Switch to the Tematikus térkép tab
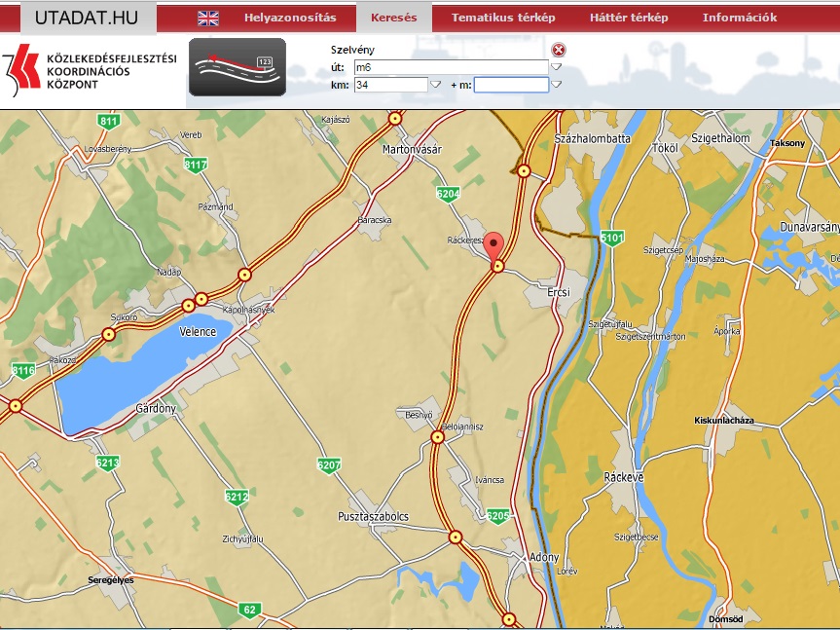 [x=503, y=18]
